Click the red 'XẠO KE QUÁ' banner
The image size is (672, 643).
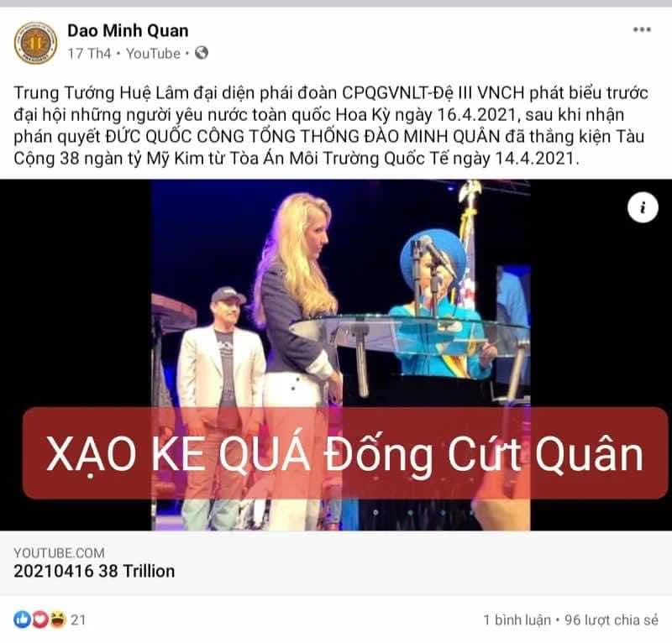[345, 453]
